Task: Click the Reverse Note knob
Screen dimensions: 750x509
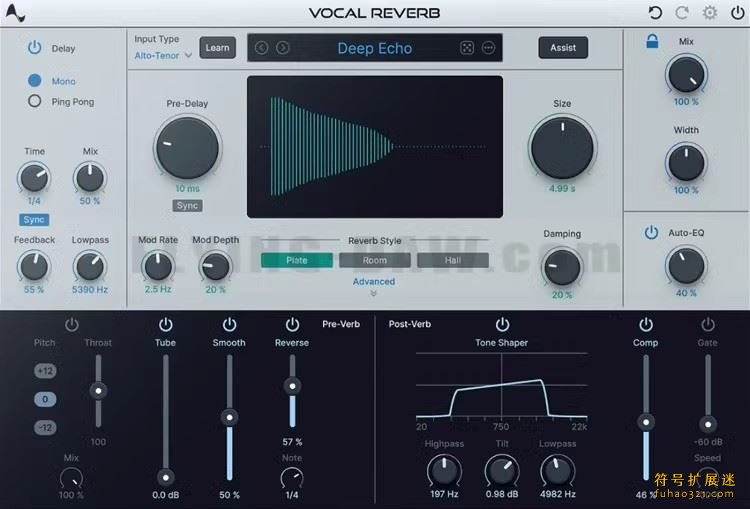Action: (292, 478)
